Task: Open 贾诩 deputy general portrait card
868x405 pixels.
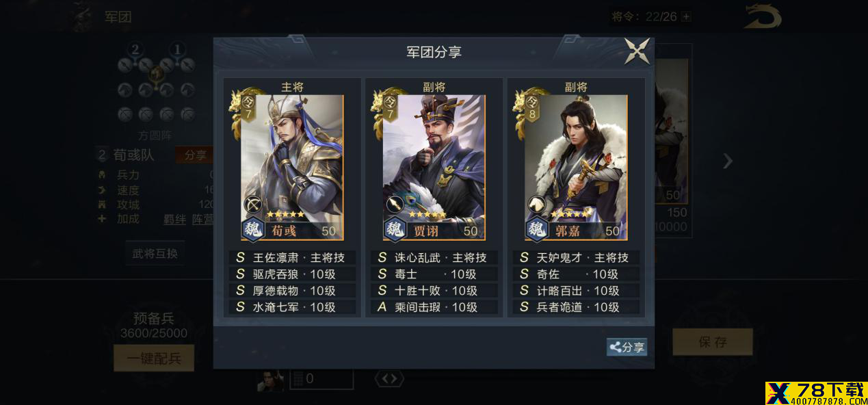Action: (x=434, y=168)
